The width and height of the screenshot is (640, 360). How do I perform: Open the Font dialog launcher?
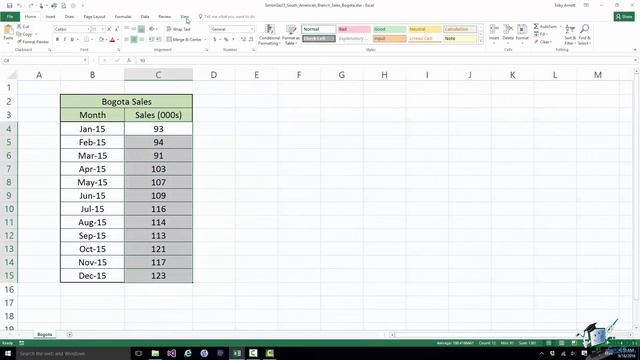(x=119, y=50)
